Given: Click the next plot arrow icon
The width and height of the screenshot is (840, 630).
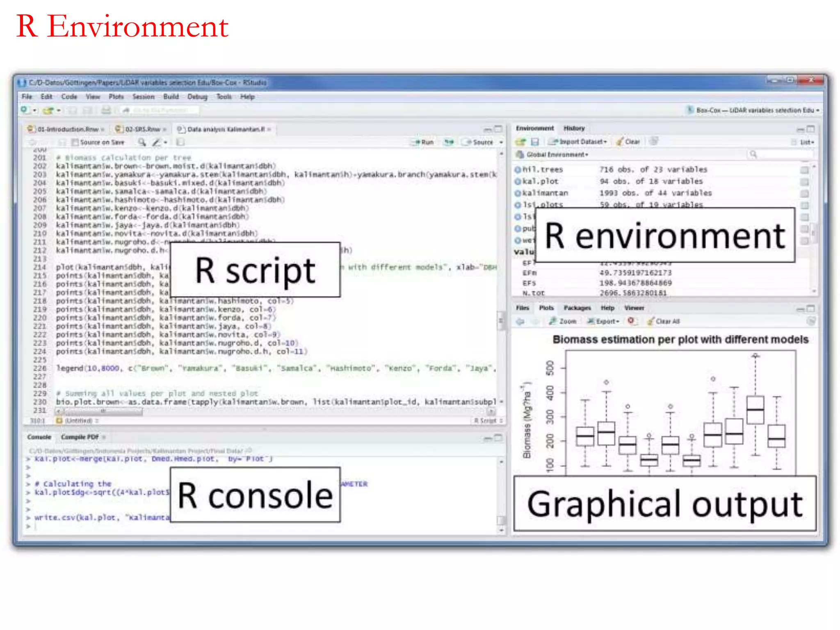Looking at the screenshot, I should tap(535, 321).
